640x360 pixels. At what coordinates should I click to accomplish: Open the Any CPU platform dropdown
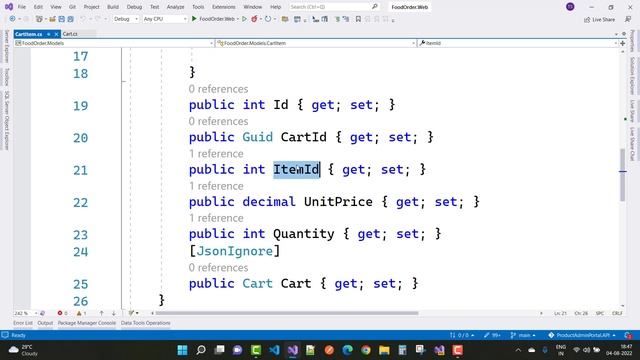[164, 19]
